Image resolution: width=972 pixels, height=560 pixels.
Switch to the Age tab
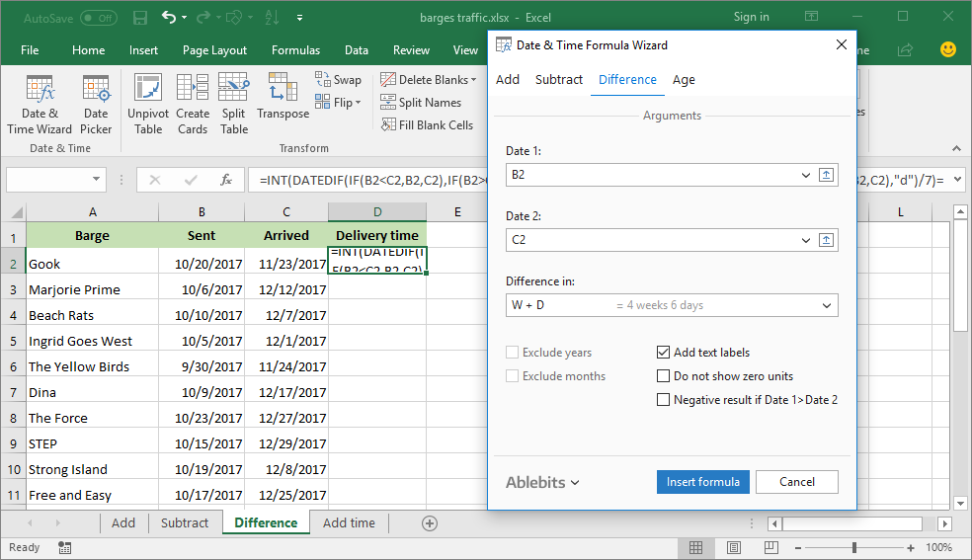click(x=684, y=80)
